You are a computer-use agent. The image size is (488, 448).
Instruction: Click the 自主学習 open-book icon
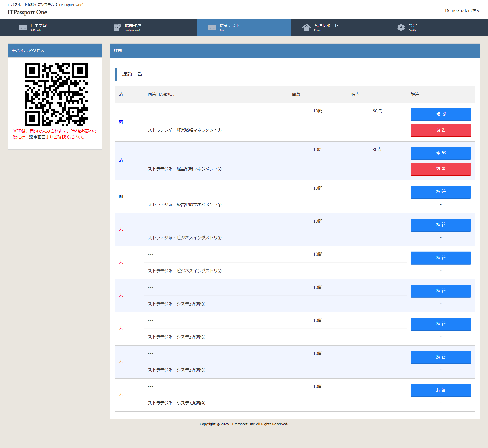click(23, 27)
